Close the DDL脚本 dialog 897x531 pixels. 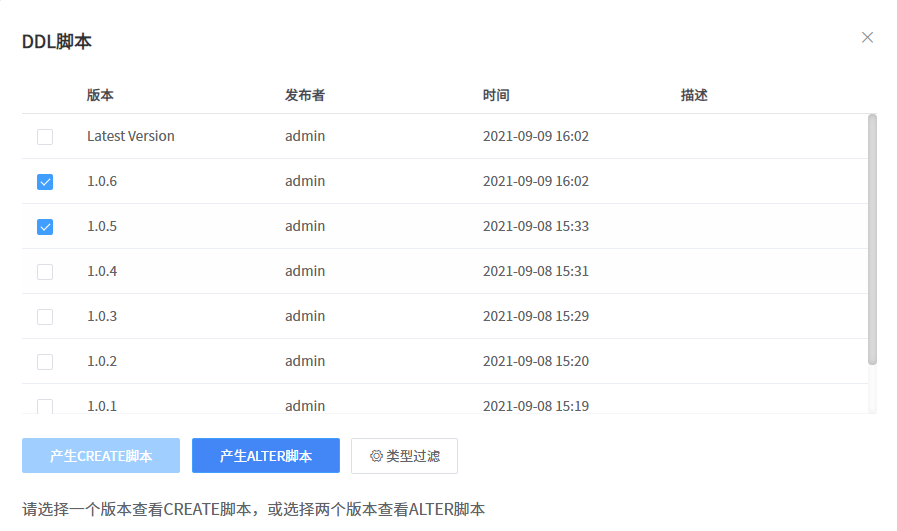coord(867,37)
